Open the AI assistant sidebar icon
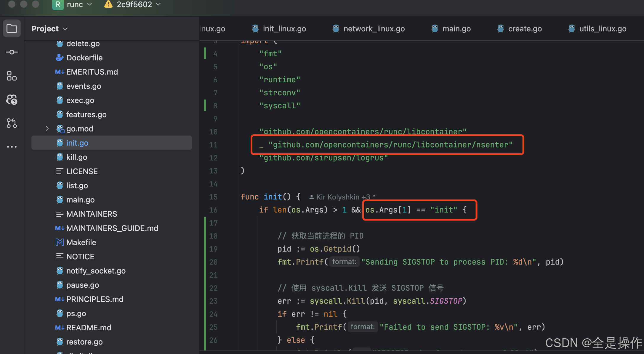Viewport: 644px width, 354px height. (x=12, y=99)
